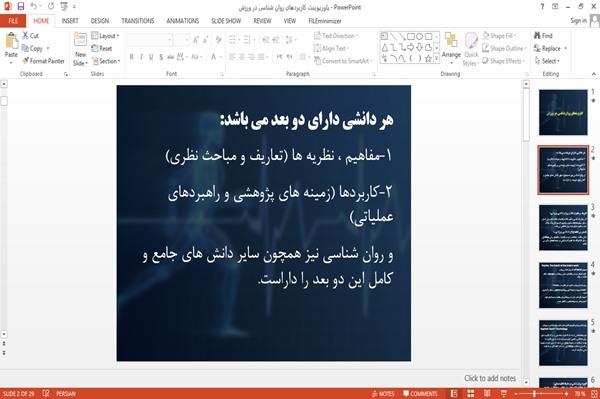Click the Redo/Repeat icon
600x399 pixels.
point(51,7)
